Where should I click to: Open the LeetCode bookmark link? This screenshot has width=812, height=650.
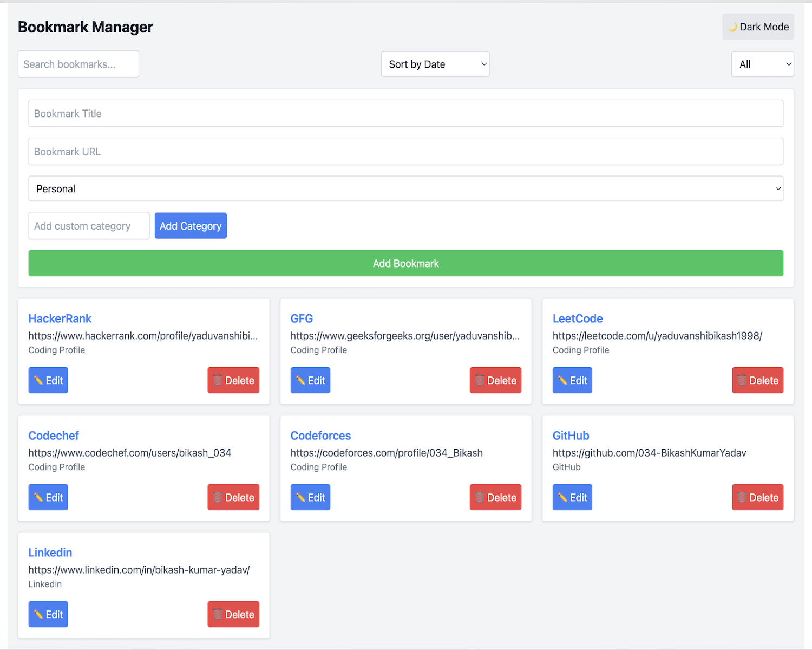pos(578,318)
